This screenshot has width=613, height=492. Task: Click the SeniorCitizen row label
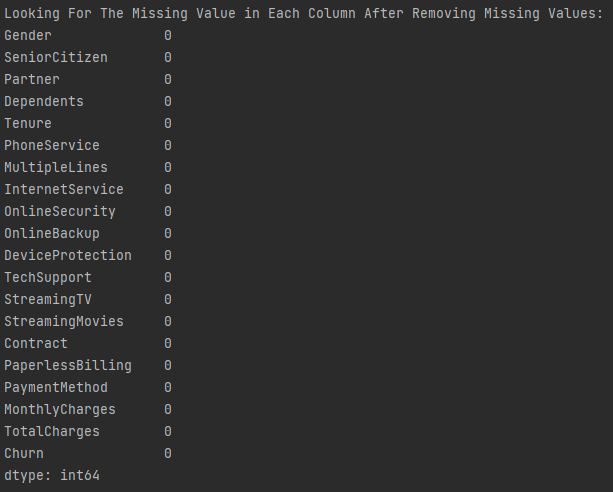(x=56, y=57)
